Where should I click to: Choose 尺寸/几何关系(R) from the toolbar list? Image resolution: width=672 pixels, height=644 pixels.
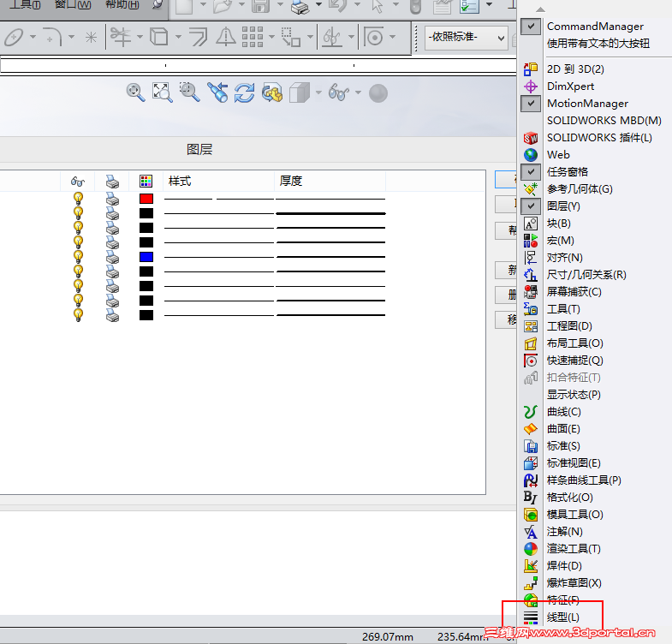point(586,275)
